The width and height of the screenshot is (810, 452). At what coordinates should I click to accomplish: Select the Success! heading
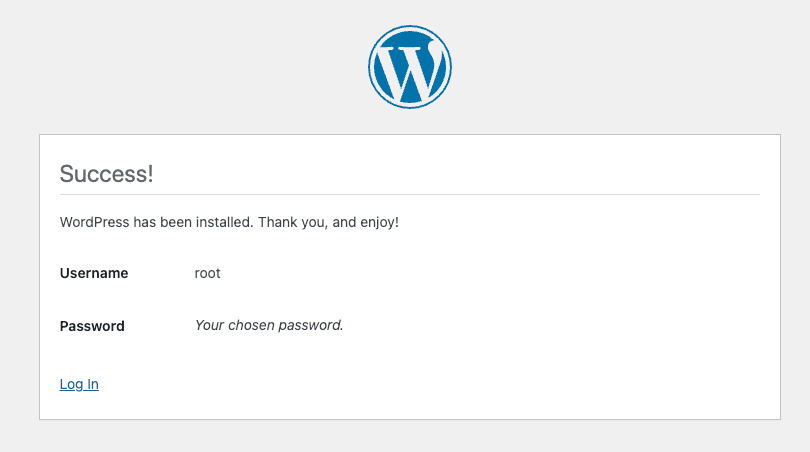106,174
